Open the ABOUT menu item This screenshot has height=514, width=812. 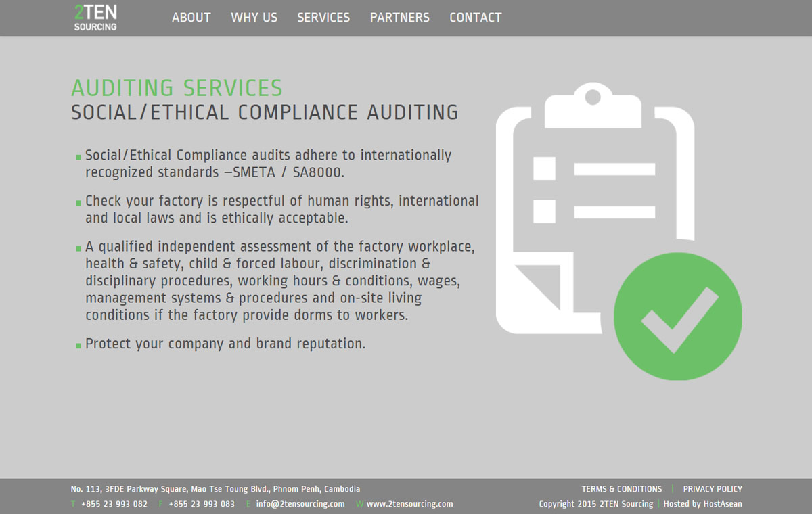pos(191,18)
